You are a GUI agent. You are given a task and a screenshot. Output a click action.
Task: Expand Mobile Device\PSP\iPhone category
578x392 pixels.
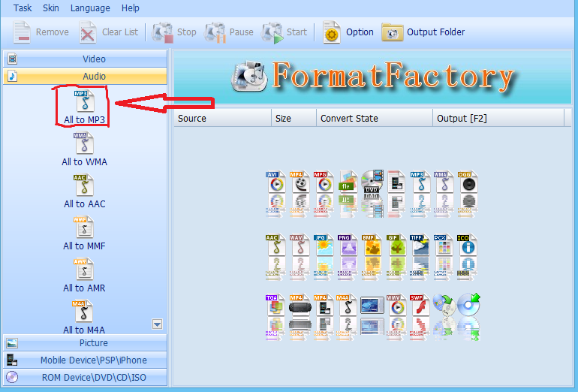coord(85,360)
